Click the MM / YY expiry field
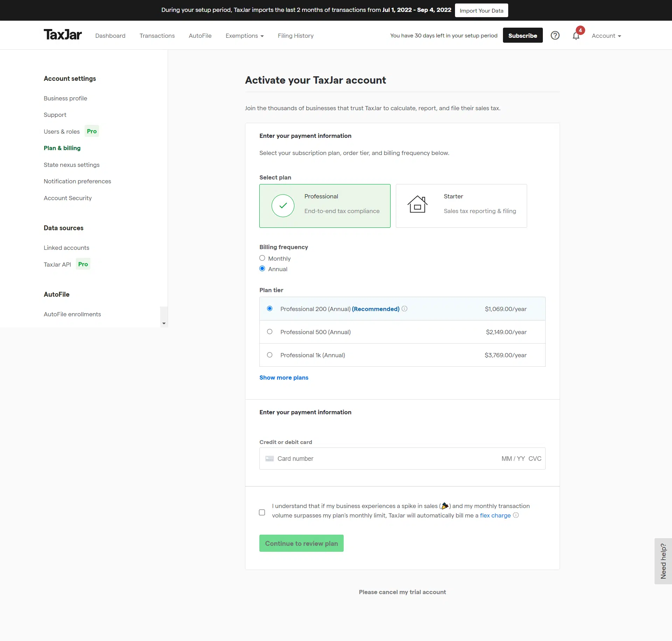 click(513, 458)
